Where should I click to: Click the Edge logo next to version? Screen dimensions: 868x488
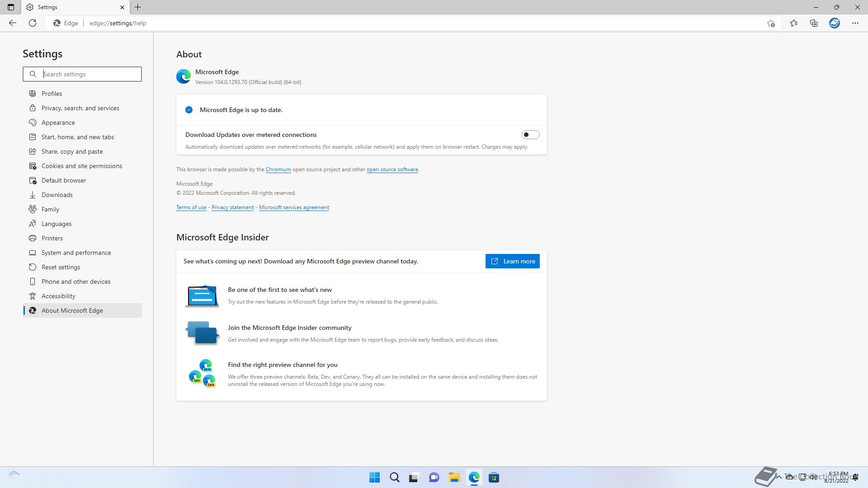(x=184, y=76)
